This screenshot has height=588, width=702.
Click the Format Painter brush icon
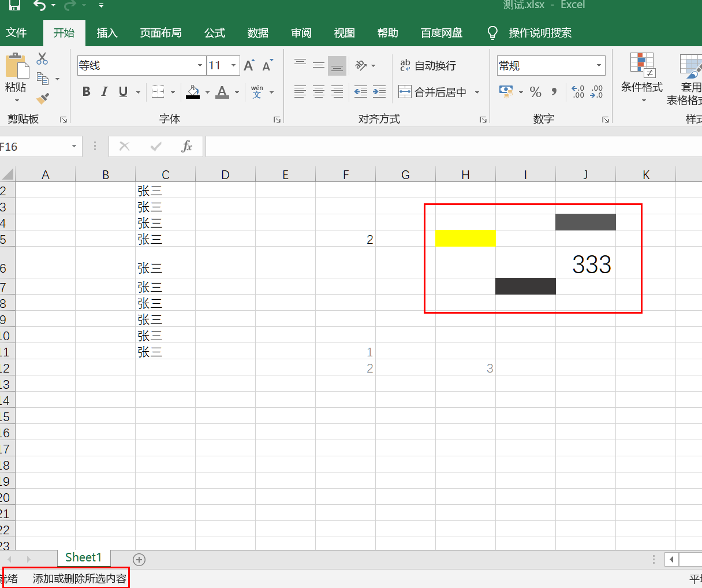click(x=42, y=99)
